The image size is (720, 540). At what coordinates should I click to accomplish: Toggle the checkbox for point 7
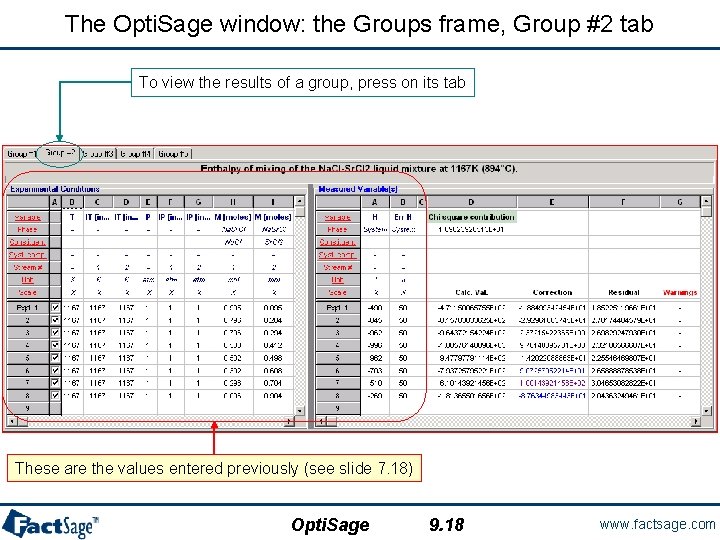click(x=55, y=383)
